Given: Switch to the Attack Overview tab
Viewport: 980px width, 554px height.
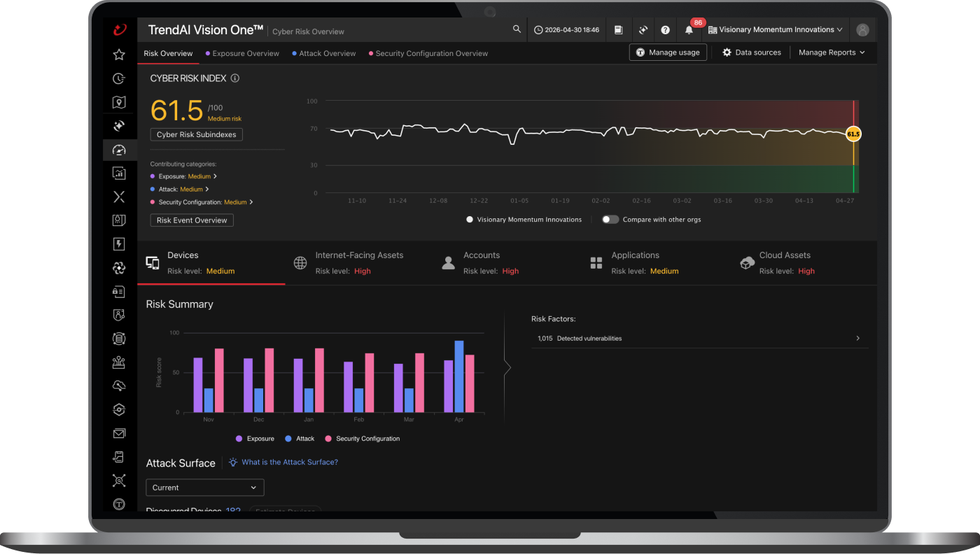Looking at the screenshot, I should coord(324,53).
